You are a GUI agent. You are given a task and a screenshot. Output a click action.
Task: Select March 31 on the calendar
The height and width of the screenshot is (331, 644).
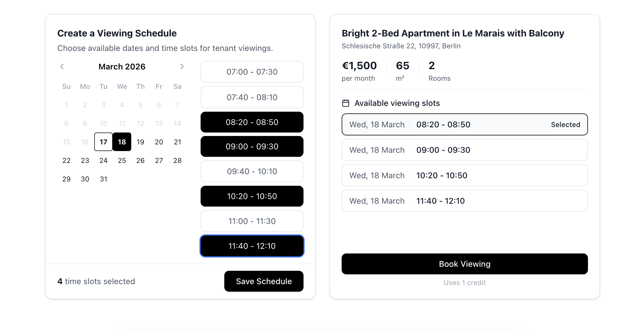click(x=103, y=179)
